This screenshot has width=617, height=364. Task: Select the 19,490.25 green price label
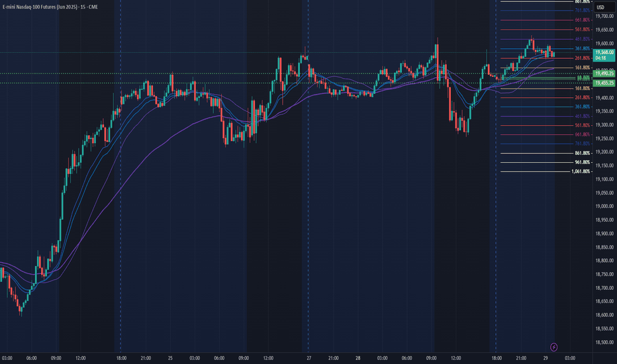point(604,73)
